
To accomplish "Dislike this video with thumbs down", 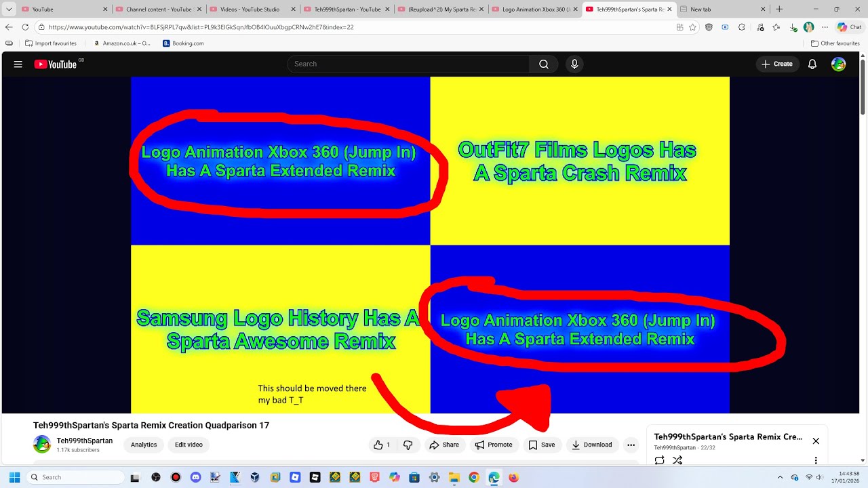I will point(408,445).
